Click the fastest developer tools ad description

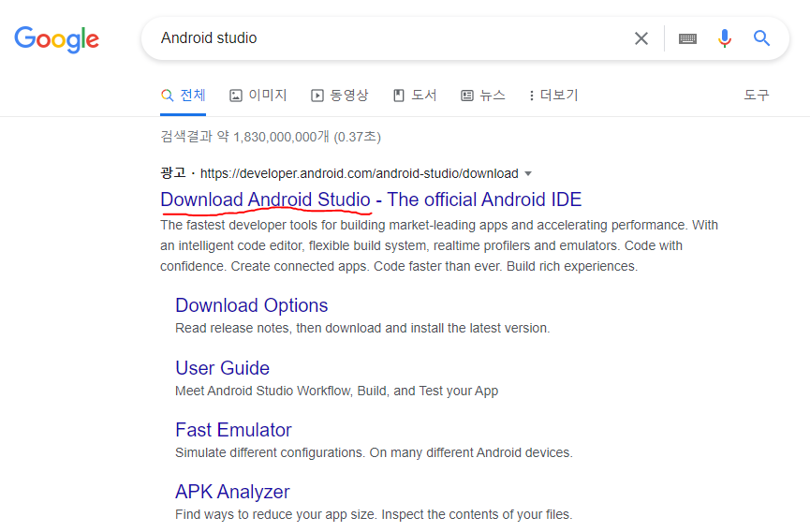pyautogui.click(x=439, y=245)
